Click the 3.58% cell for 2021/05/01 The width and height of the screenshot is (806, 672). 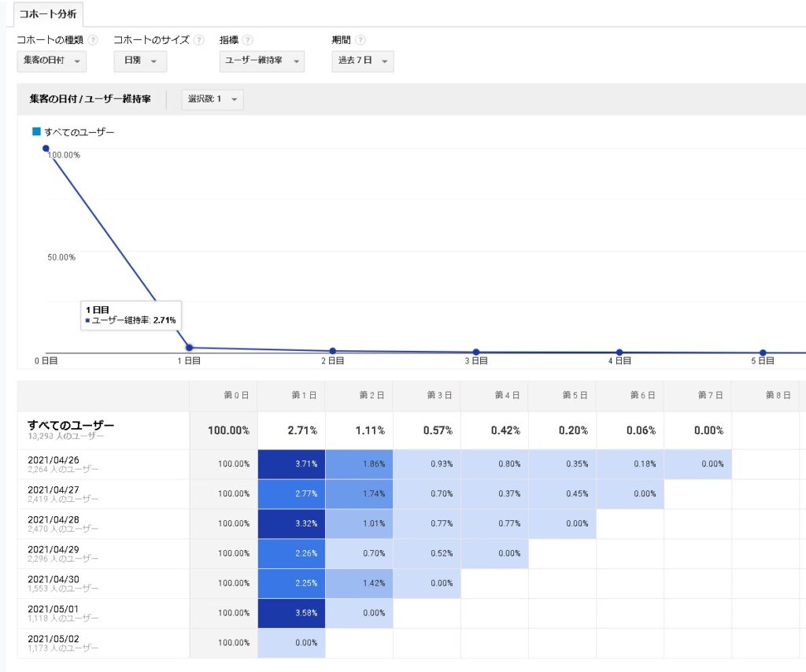[291, 614]
